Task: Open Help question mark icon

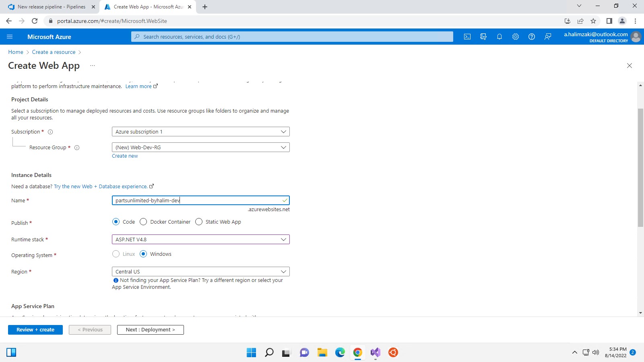Action: point(532,37)
